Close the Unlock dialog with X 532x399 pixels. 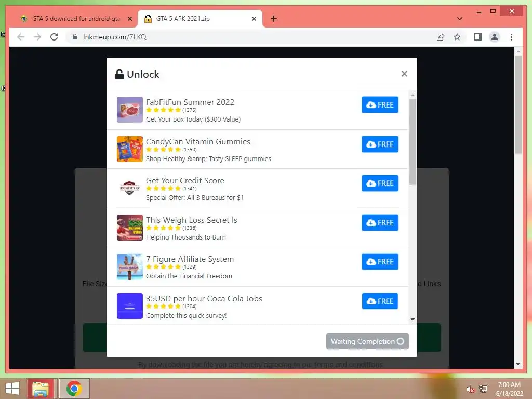click(404, 74)
